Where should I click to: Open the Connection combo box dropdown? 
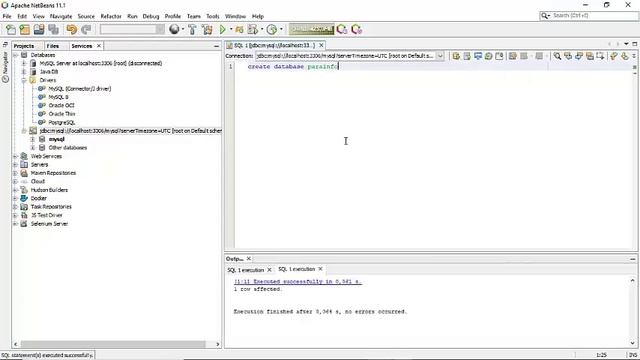point(440,56)
